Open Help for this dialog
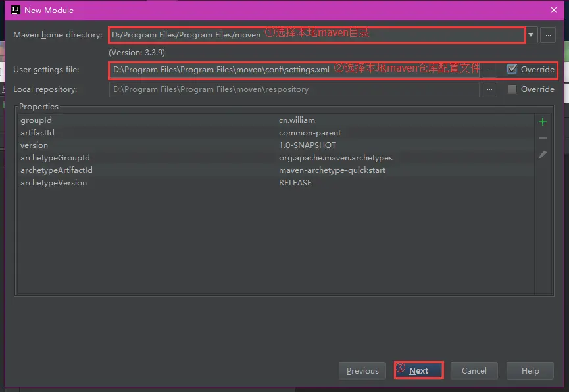Image resolution: width=569 pixels, height=392 pixels. pyautogui.click(x=530, y=370)
